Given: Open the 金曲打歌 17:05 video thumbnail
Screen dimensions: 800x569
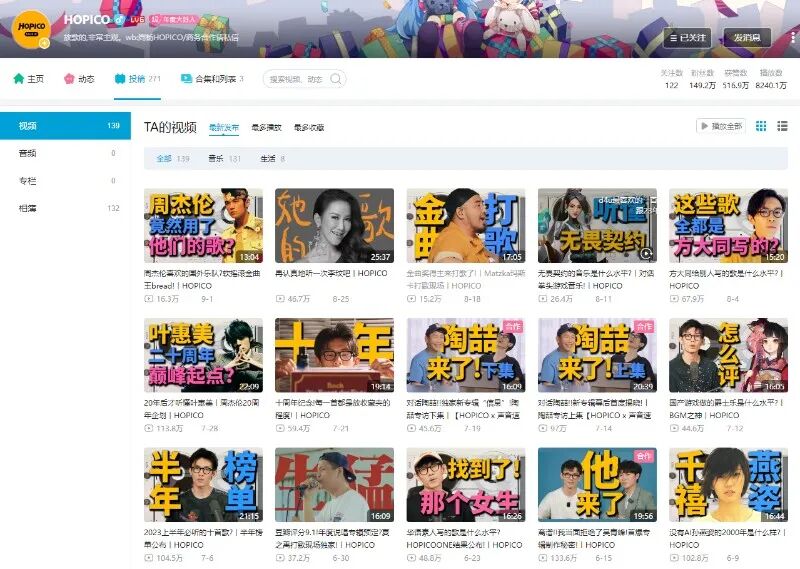Looking at the screenshot, I should click(x=466, y=226).
